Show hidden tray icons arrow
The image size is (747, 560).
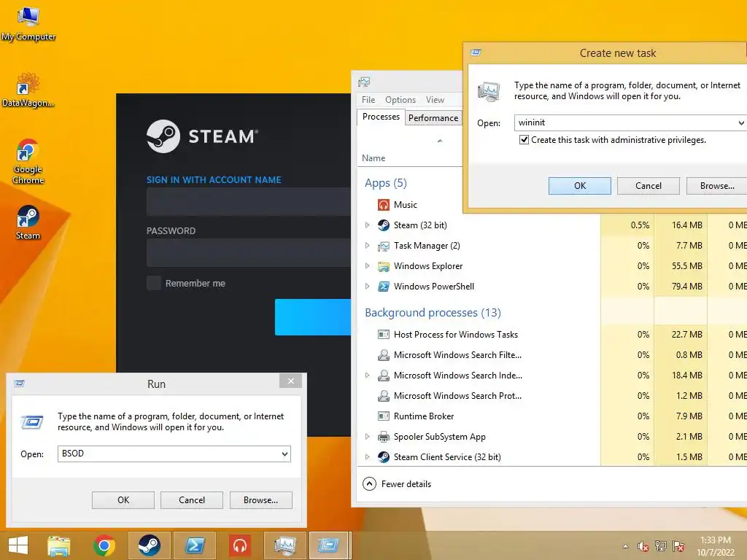click(625, 546)
